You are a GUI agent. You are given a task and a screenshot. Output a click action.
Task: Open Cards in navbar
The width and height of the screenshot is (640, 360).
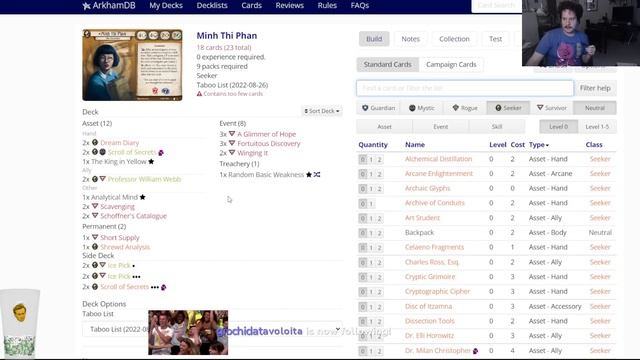tap(251, 5)
